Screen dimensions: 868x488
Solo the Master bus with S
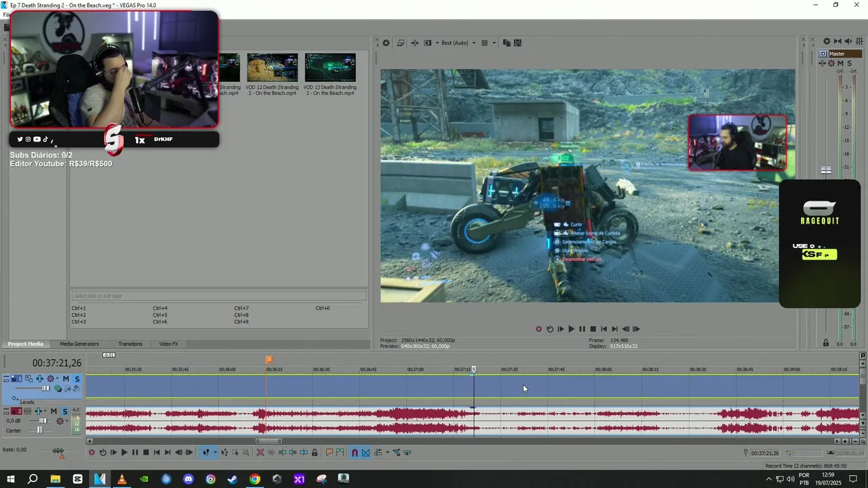point(850,63)
